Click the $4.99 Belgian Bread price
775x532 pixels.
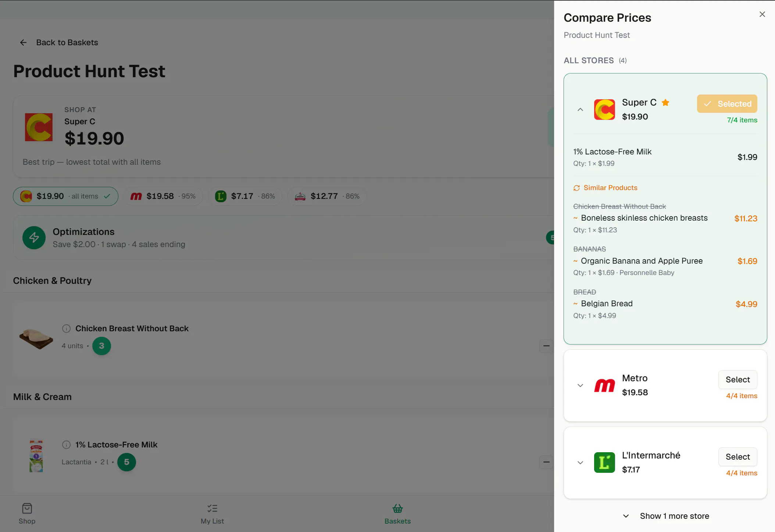pos(746,304)
